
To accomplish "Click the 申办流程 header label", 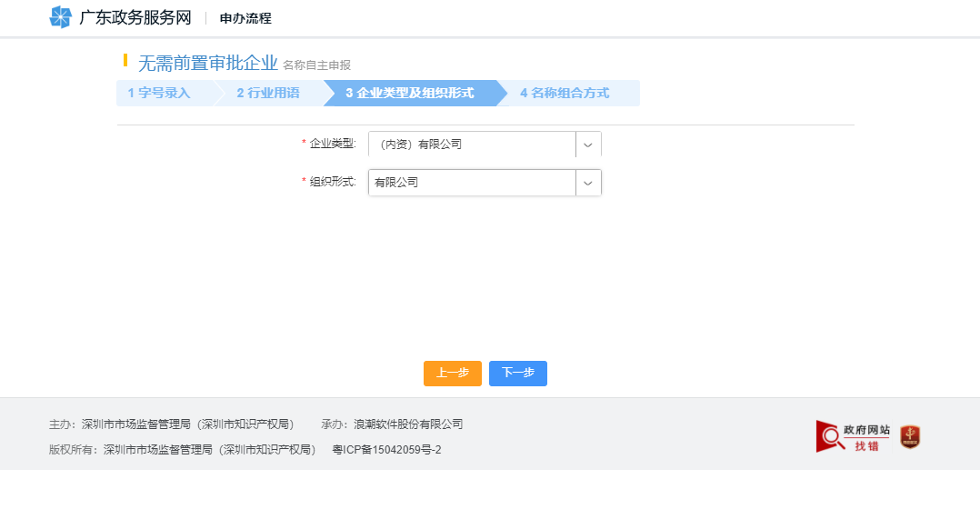I will (x=245, y=18).
